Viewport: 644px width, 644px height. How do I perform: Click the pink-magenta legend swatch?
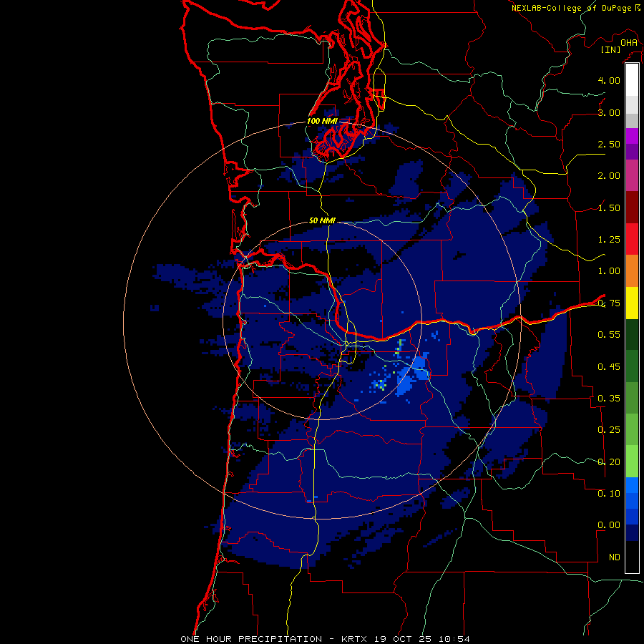[632, 175]
